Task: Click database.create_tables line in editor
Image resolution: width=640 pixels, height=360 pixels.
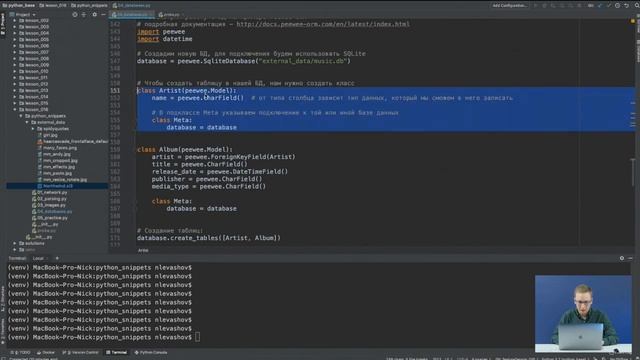Action: [x=209, y=238]
